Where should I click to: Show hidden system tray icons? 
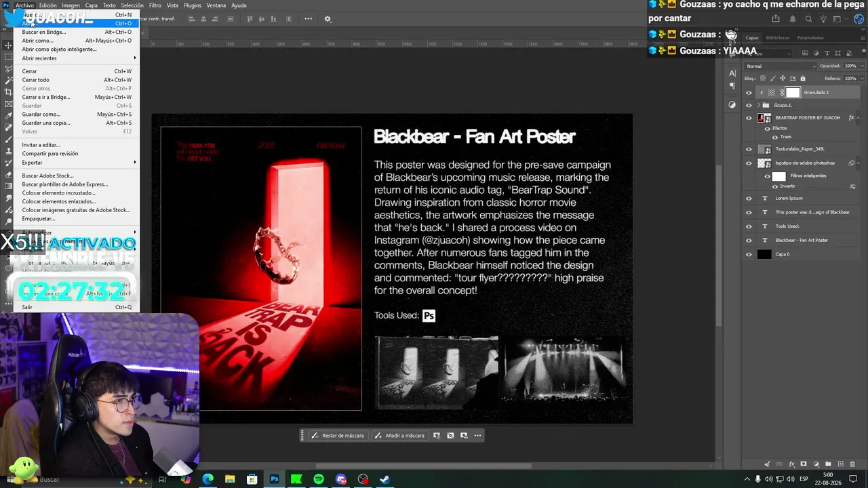[x=749, y=479]
